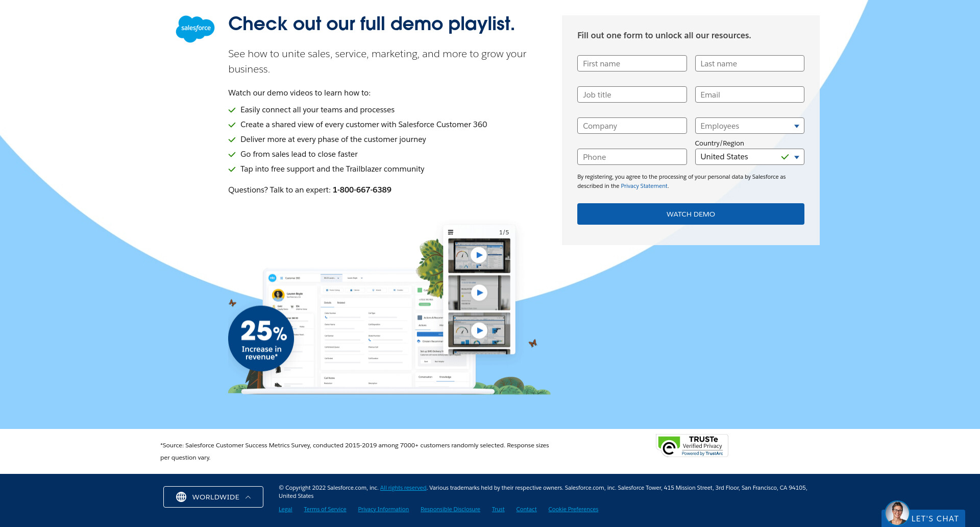Click the Email field
The width and height of the screenshot is (980, 527).
[x=749, y=94]
